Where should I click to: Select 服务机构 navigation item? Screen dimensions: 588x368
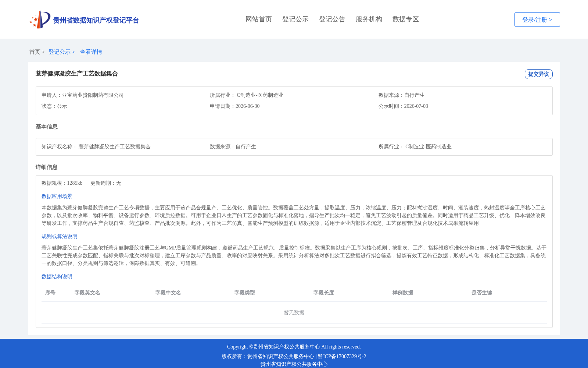(x=369, y=19)
